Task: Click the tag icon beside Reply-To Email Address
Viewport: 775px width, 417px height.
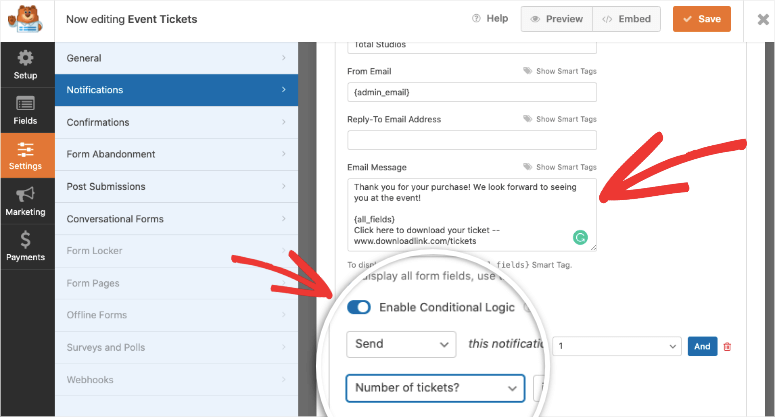Action: pos(527,119)
